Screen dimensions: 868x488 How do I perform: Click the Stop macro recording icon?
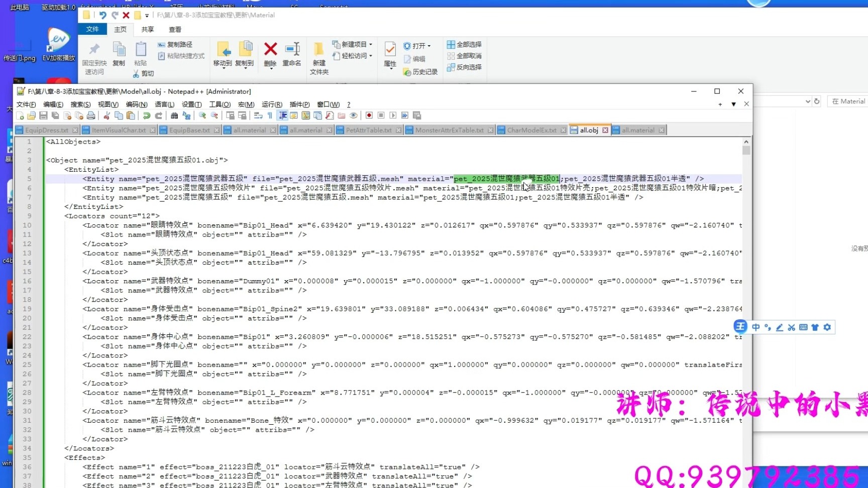pos(381,115)
